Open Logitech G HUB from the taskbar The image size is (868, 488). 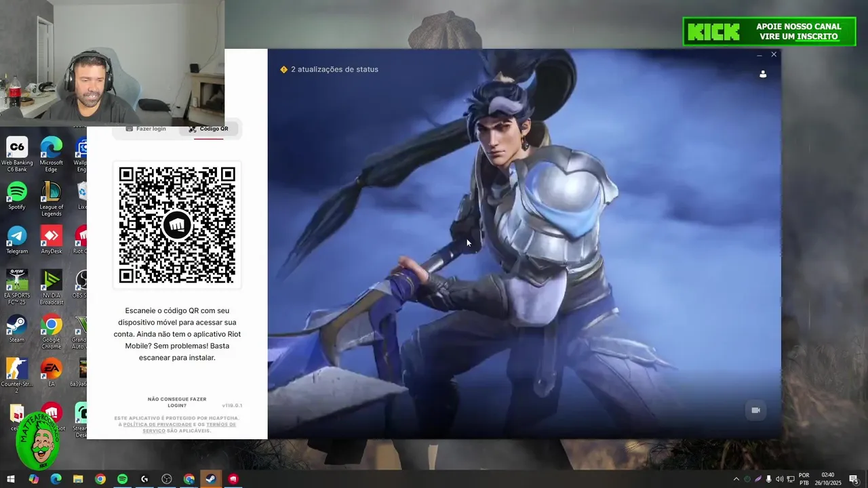pyautogui.click(x=144, y=479)
